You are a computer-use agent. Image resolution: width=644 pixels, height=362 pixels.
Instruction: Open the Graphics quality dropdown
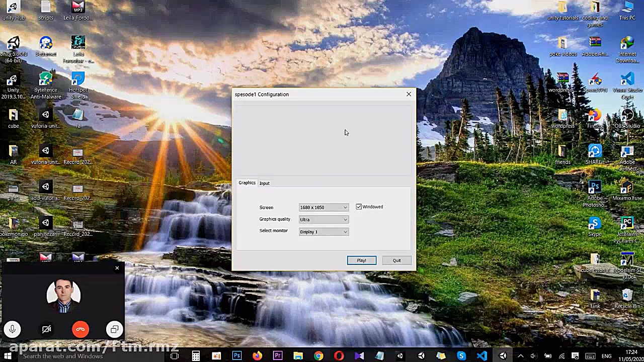tap(324, 219)
